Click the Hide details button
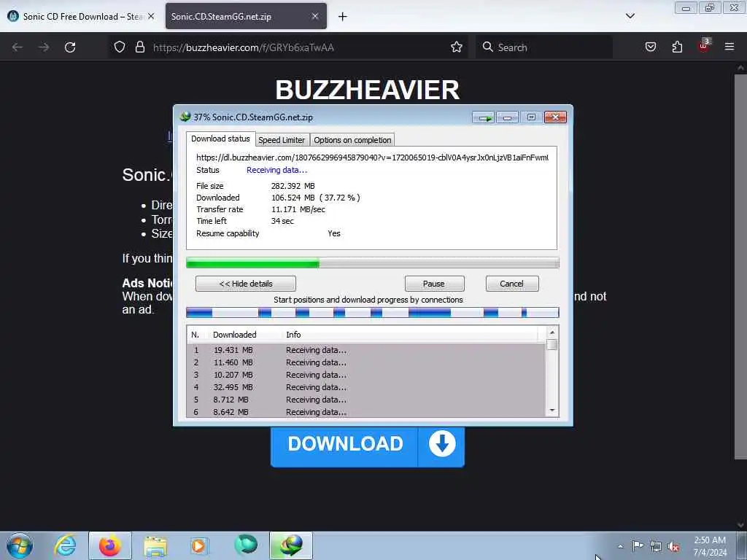The image size is (747, 560). tap(245, 284)
